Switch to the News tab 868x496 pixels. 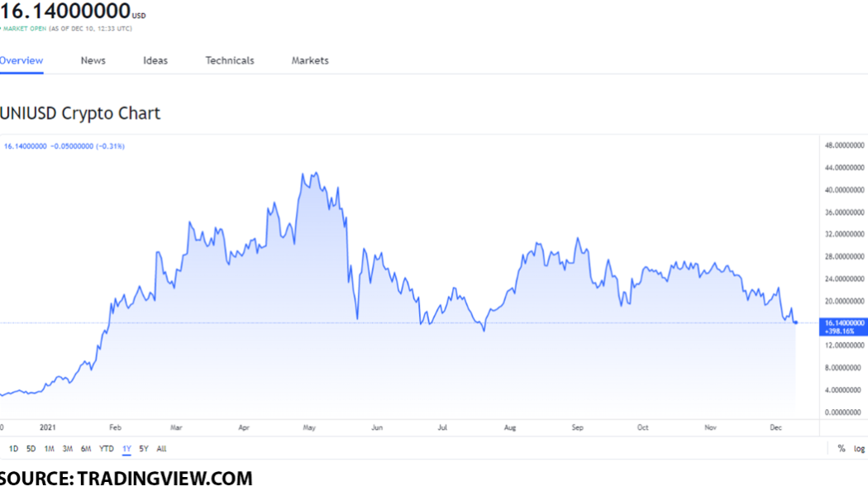point(93,60)
